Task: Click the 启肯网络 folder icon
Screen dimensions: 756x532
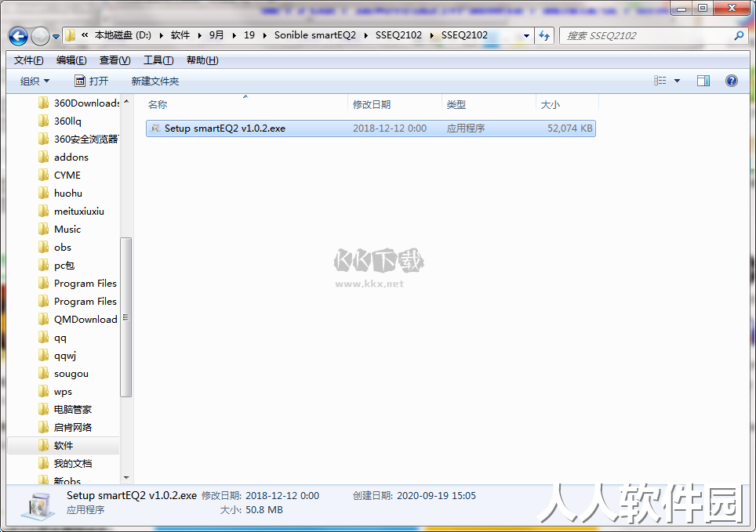Action: coord(43,428)
